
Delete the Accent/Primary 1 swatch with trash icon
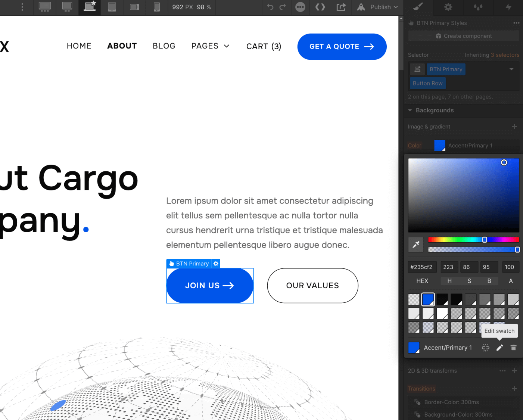pyautogui.click(x=513, y=348)
